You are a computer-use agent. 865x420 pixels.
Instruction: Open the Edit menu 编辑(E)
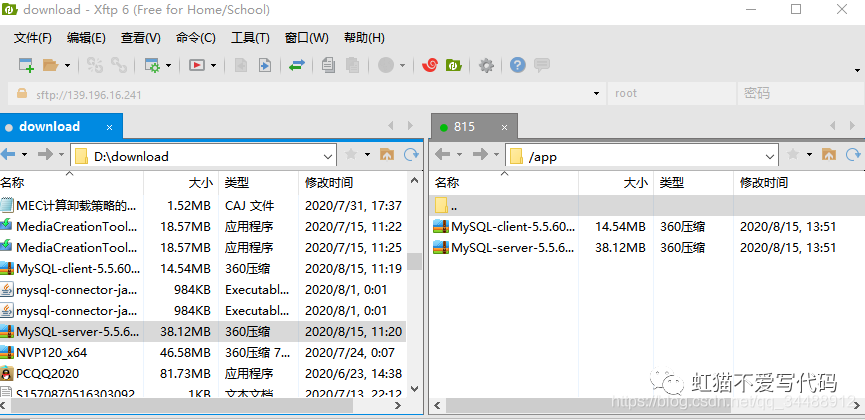point(86,38)
